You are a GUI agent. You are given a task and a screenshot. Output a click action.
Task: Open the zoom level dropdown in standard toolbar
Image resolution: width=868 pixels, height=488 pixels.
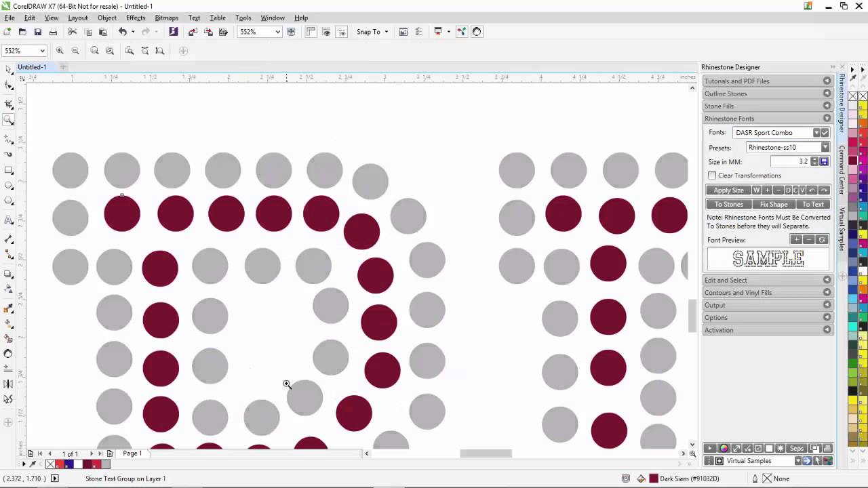277,32
